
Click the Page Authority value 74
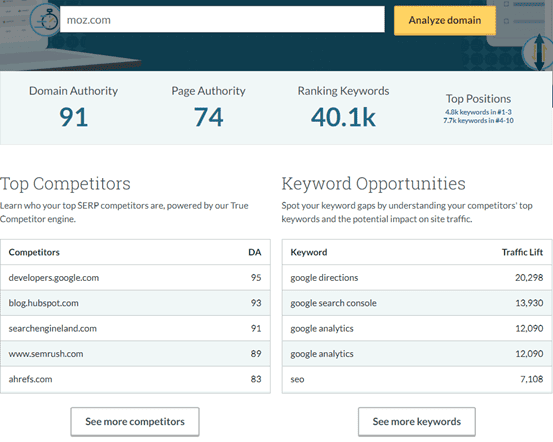click(208, 117)
